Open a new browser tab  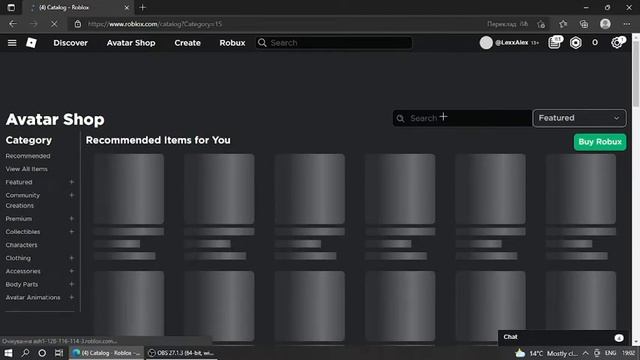pyautogui.click(x=142, y=7)
